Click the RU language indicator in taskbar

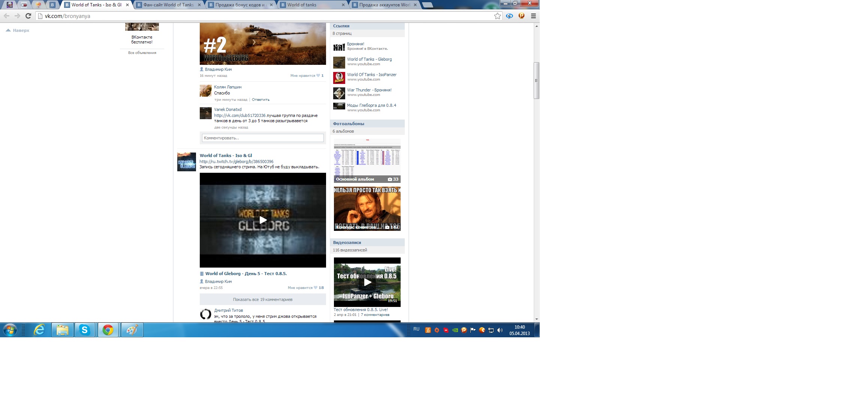point(416,329)
